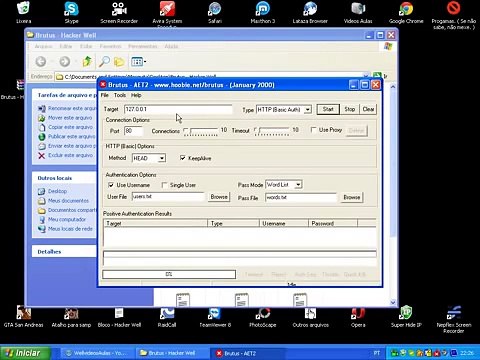Screen dimensions: 480x360
Task: Open the Outros arquivos desktop icon
Action: tap(310, 317)
